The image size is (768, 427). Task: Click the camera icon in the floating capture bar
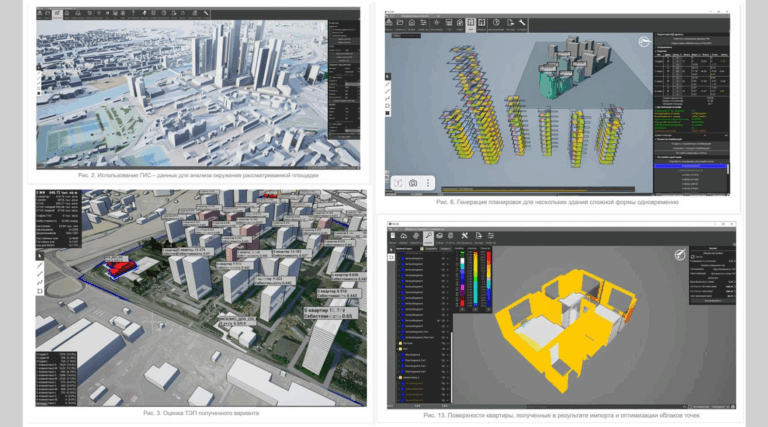(x=411, y=183)
